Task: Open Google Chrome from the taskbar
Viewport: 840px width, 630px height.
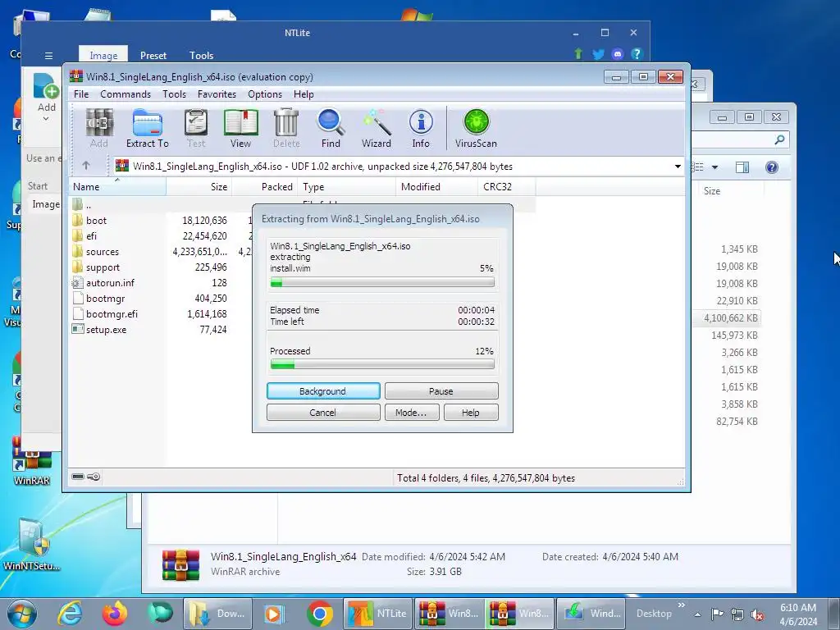Action: [320, 614]
